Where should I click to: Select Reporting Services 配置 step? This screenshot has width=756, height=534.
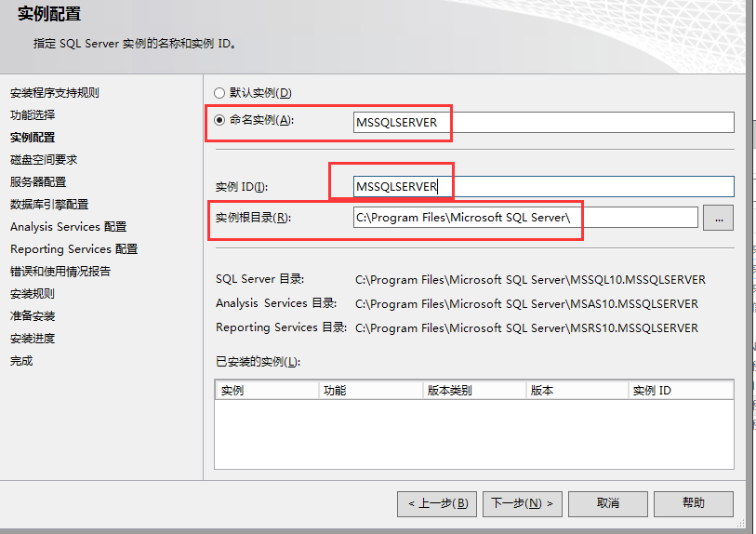(74, 249)
